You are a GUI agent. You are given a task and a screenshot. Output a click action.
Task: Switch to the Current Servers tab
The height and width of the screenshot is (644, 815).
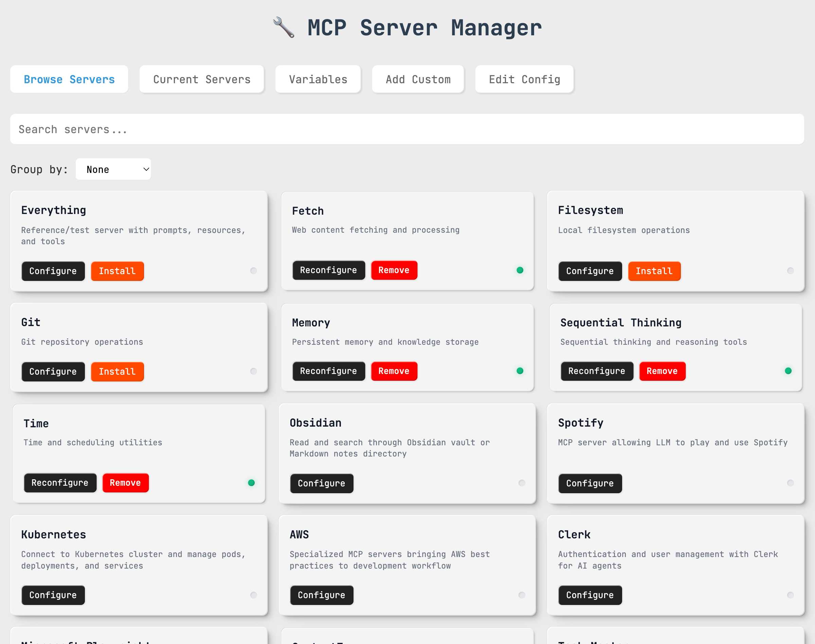pyautogui.click(x=202, y=79)
